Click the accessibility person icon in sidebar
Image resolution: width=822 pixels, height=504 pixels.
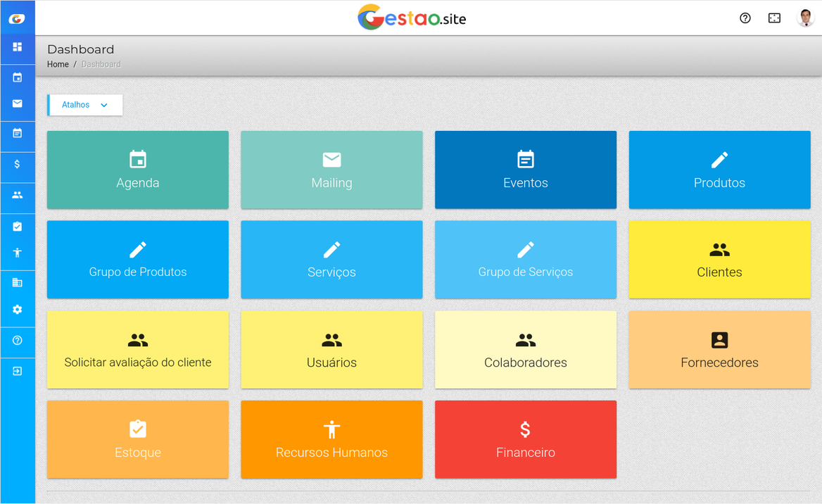(x=18, y=253)
